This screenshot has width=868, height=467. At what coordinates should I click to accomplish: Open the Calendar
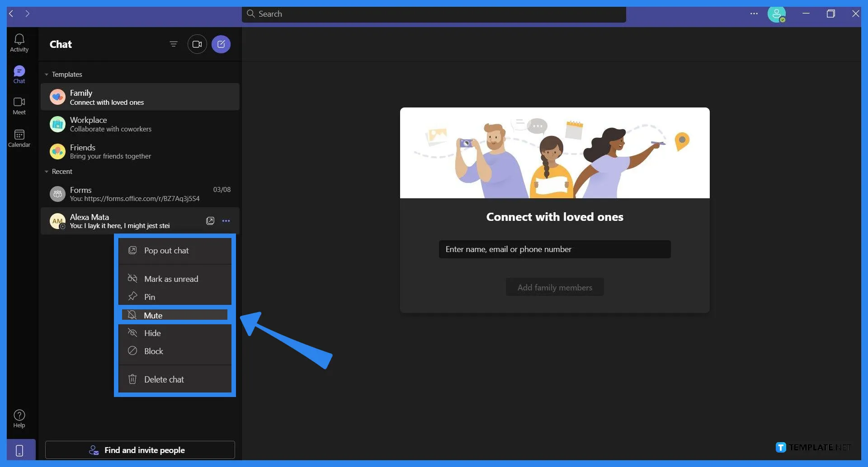pos(19,138)
